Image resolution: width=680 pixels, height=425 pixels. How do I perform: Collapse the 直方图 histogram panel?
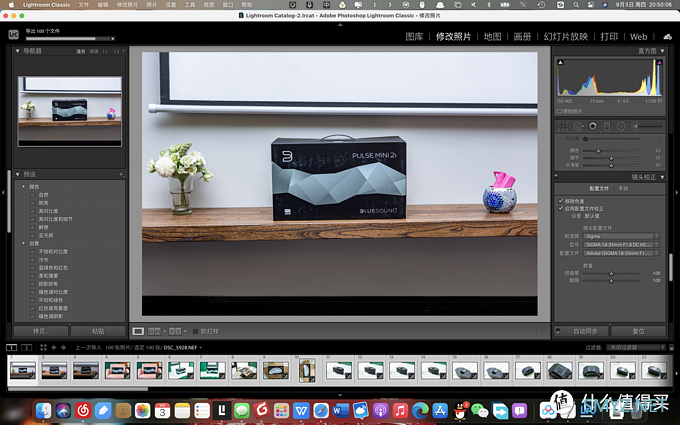coord(662,51)
